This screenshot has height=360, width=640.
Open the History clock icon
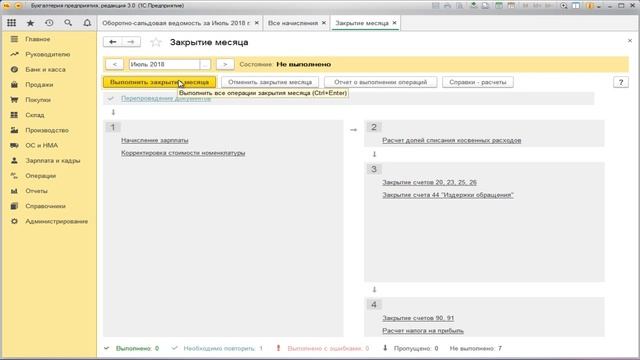click(49, 23)
